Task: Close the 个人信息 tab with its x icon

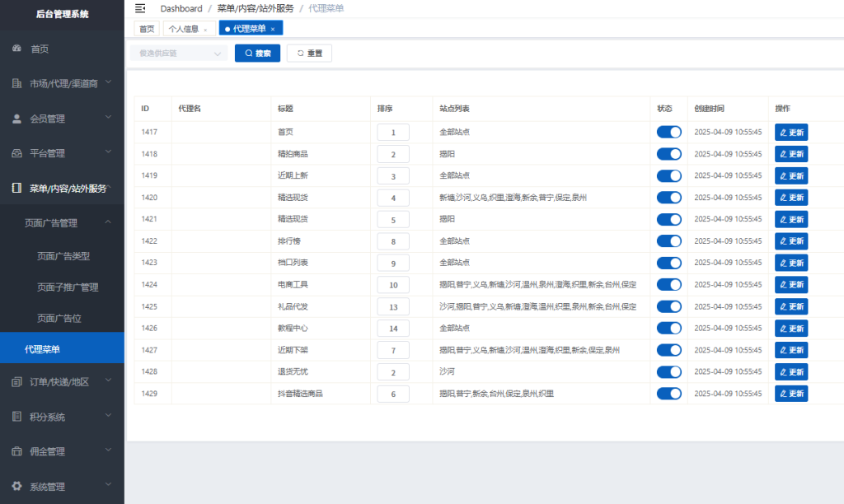Action: [x=205, y=29]
